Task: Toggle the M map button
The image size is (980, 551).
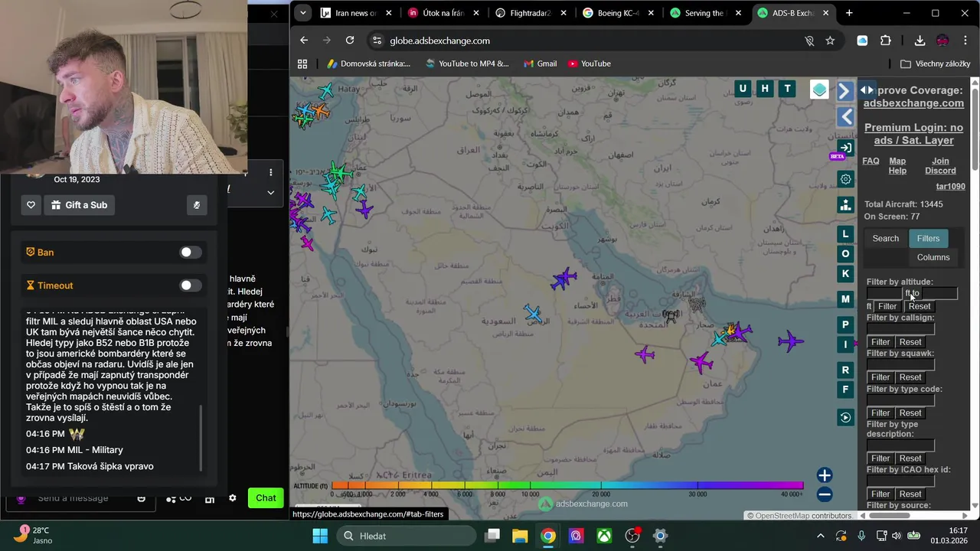Action: 845,299
